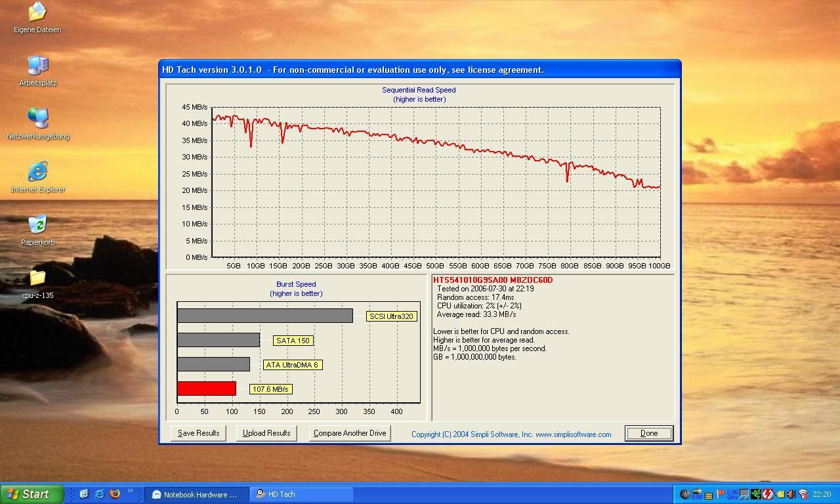Viewport: 840px width, 504px height.
Task: Click the CPU utilization 2% line
Action: (479, 306)
